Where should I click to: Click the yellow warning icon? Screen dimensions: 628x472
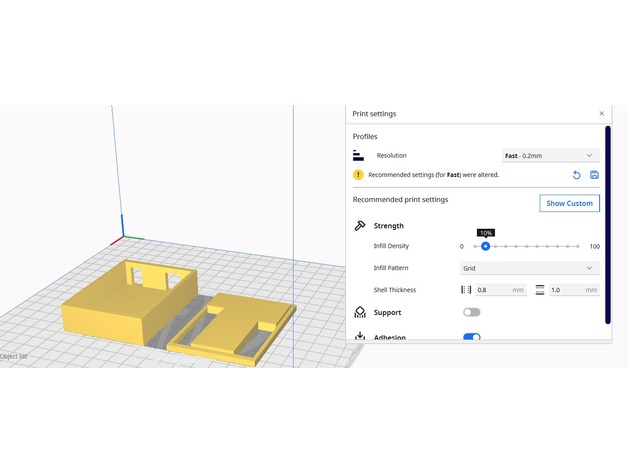pos(359,174)
